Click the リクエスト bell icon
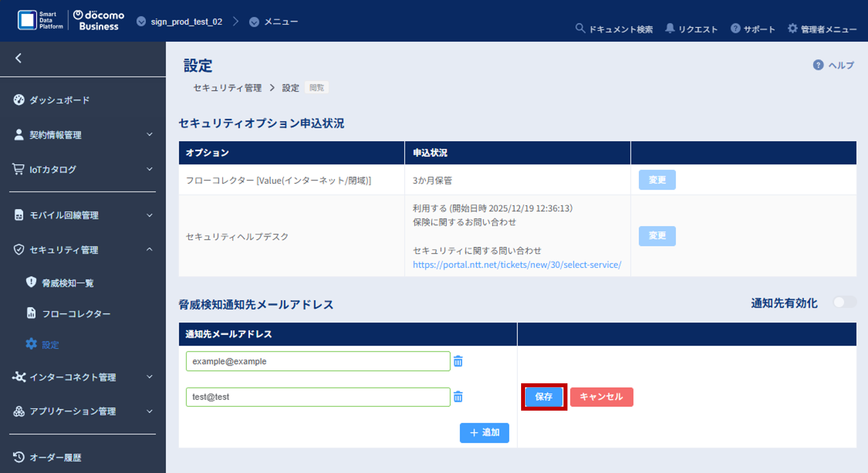This screenshot has width=868, height=473. tap(670, 29)
